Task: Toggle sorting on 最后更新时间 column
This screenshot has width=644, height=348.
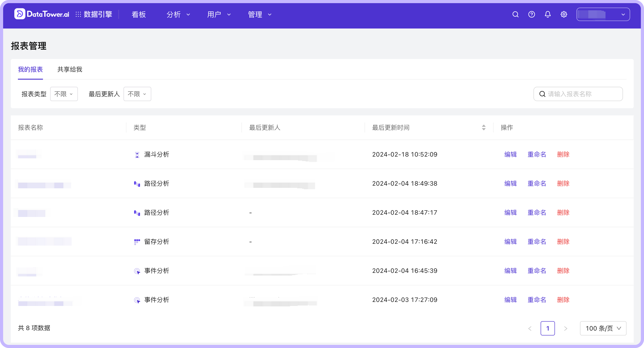Action: (484, 128)
